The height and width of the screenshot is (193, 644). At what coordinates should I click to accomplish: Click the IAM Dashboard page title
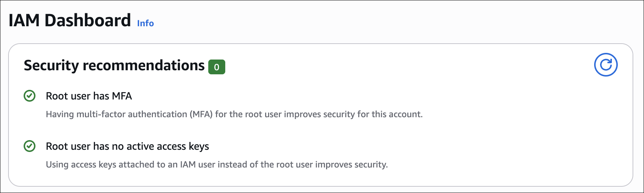tap(70, 20)
